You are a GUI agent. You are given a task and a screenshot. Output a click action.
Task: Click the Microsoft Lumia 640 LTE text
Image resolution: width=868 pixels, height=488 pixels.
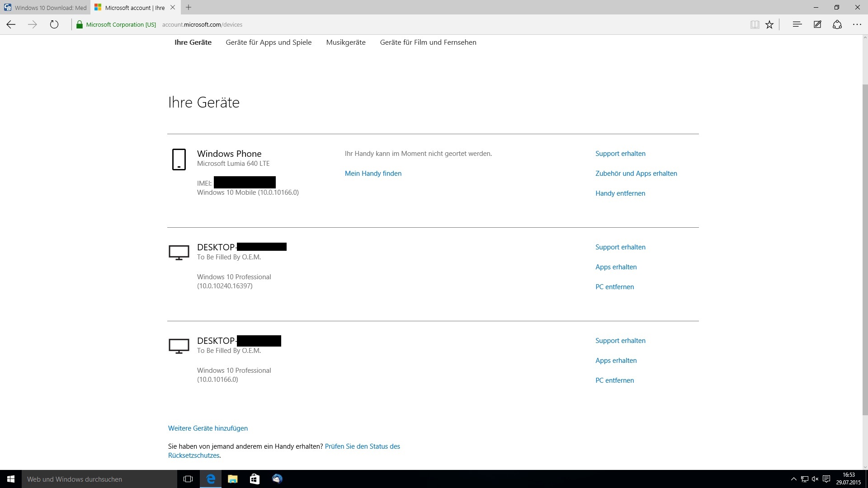(x=233, y=164)
